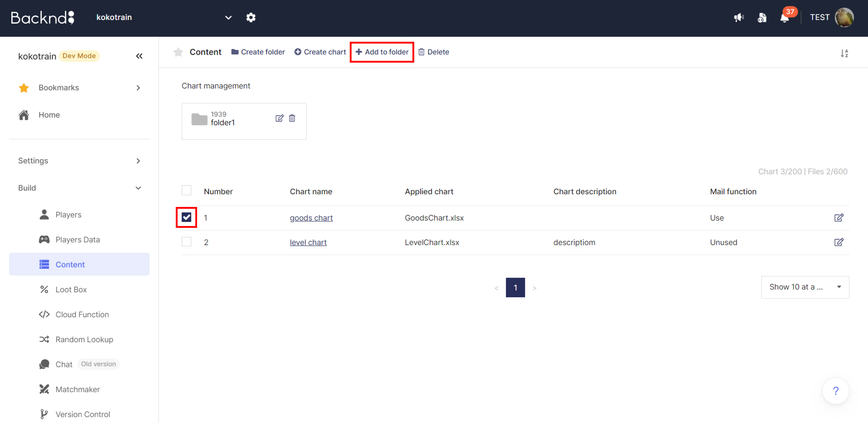Uncheck the goods chart row checkbox

(186, 217)
